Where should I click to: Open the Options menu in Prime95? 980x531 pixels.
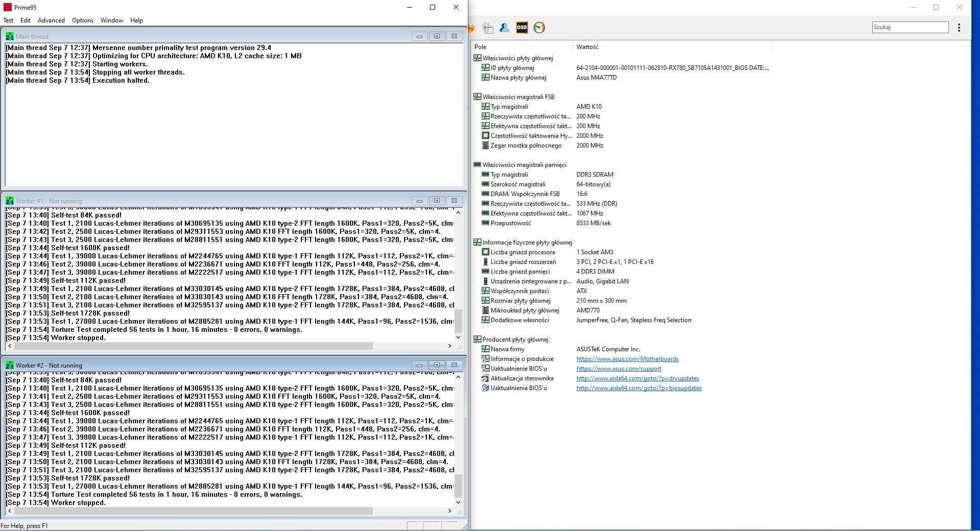(x=83, y=20)
